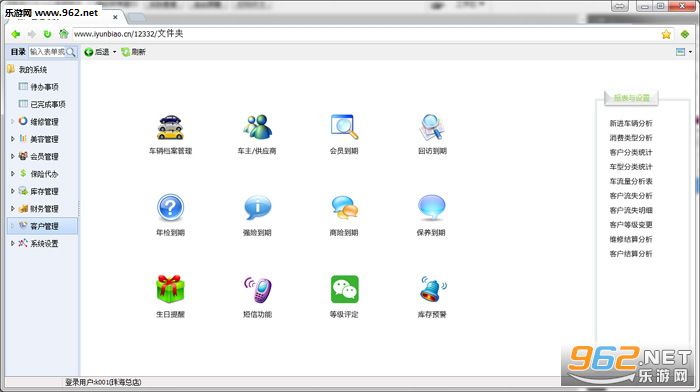Close the current browser tab
The width and height of the screenshot is (700, 392).
coord(115,17)
